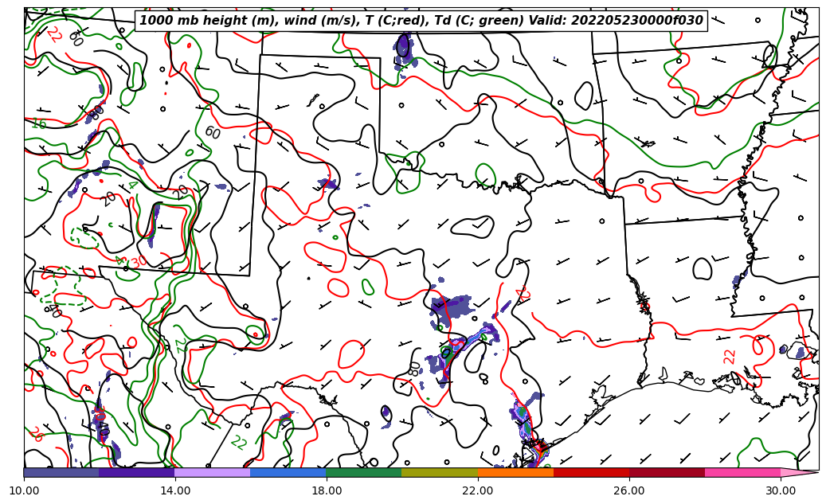Click the 18.00 colorbar tick label
826x504 pixels.
coord(326,490)
